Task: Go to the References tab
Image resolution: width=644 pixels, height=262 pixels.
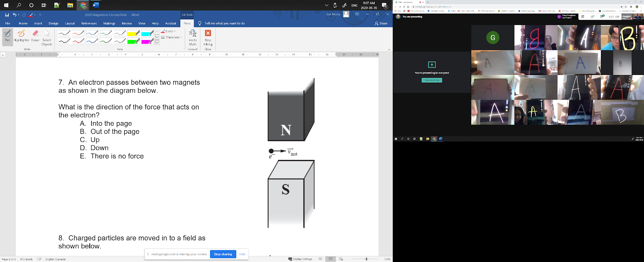Action: click(89, 23)
